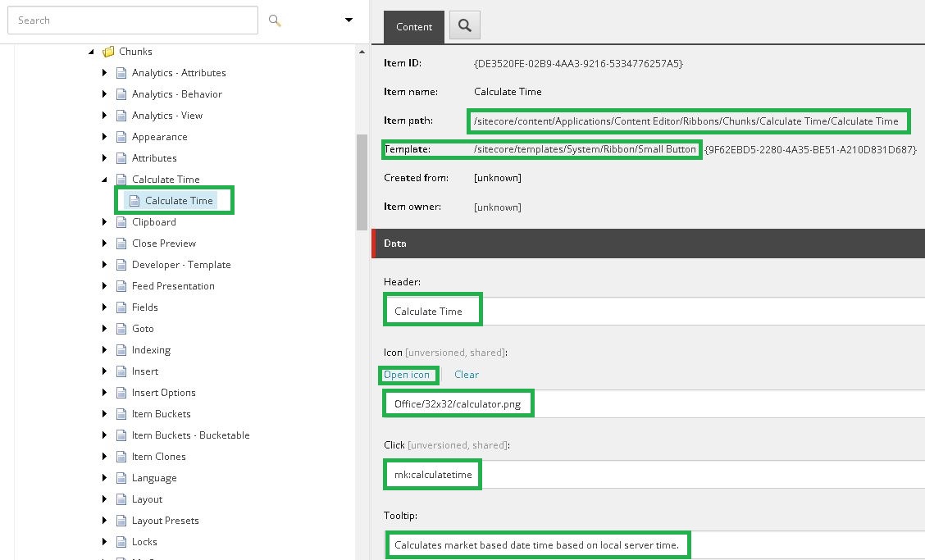This screenshot has height=560, width=925.
Task: Open the search options dropdown arrow
Action: pyautogui.click(x=349, y=20)
